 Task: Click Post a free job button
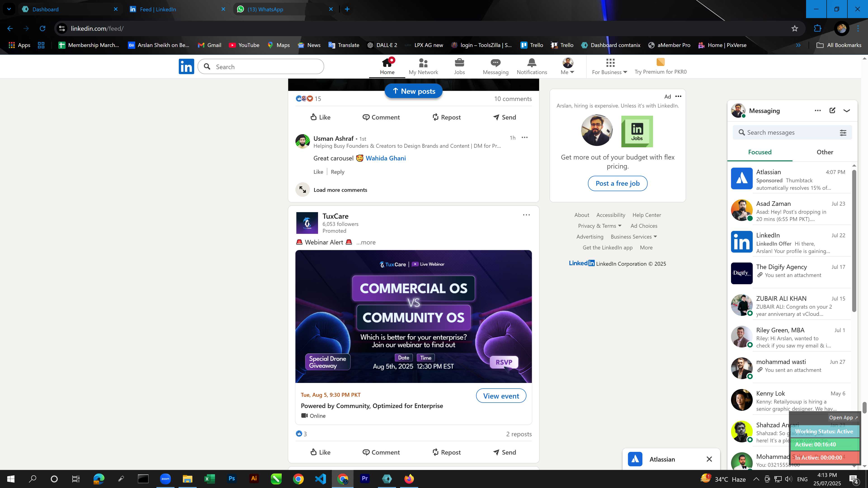tap(617, 183)
